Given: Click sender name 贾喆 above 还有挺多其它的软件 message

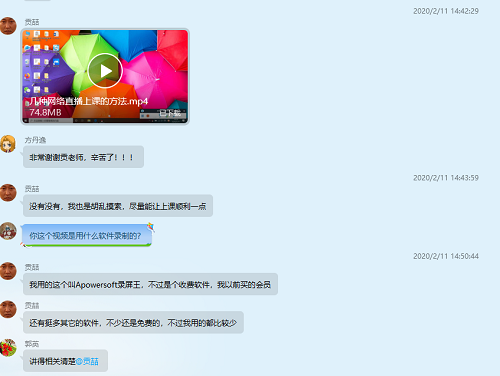Looking at the screenshot, I should [x=32, y=305].
